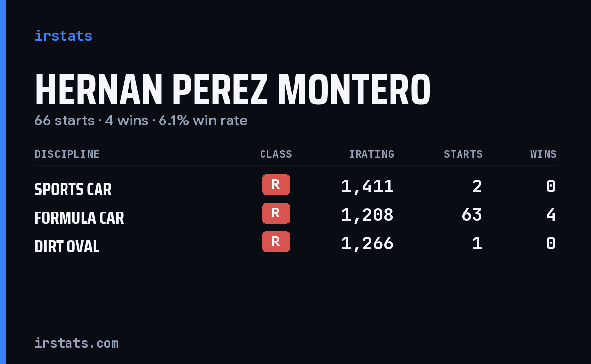Image resolution: width=591 pixels, height=364 pixels.
Task: Sort by the Wins column header
Action: [543, 154]
